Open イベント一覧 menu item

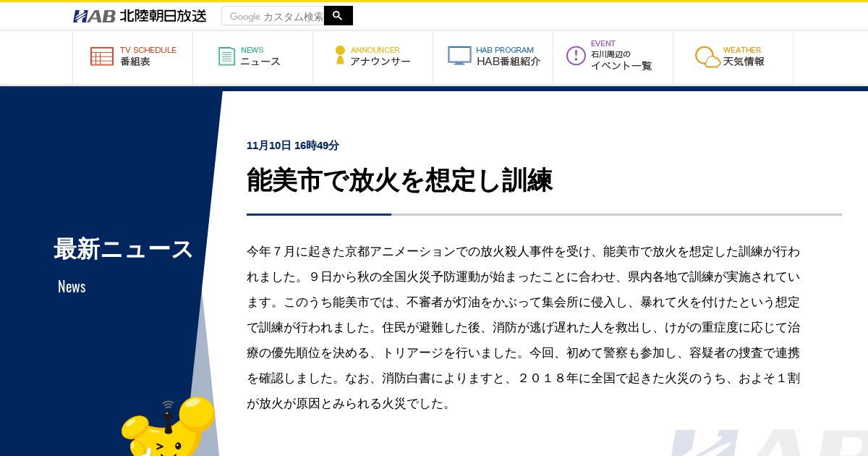(x=613, y=57)
